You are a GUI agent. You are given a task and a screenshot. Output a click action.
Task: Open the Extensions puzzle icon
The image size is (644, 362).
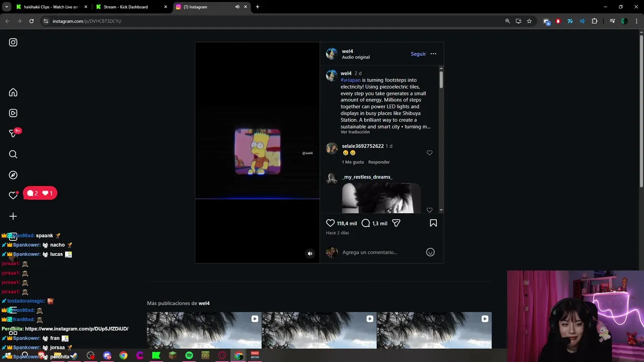click(x=595, y=21)
